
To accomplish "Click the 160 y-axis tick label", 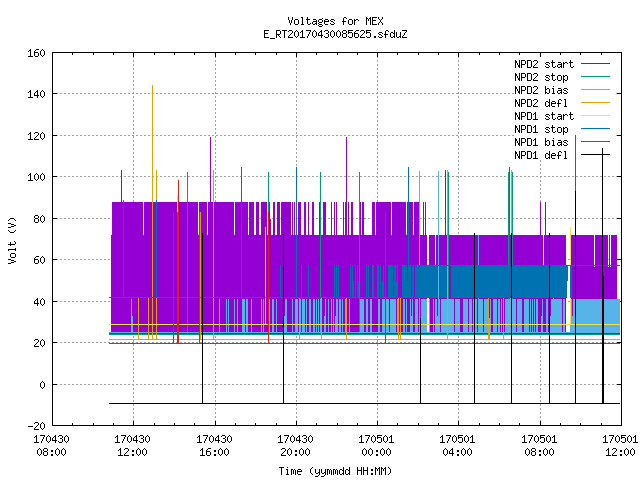I will (x=36, y=53).
